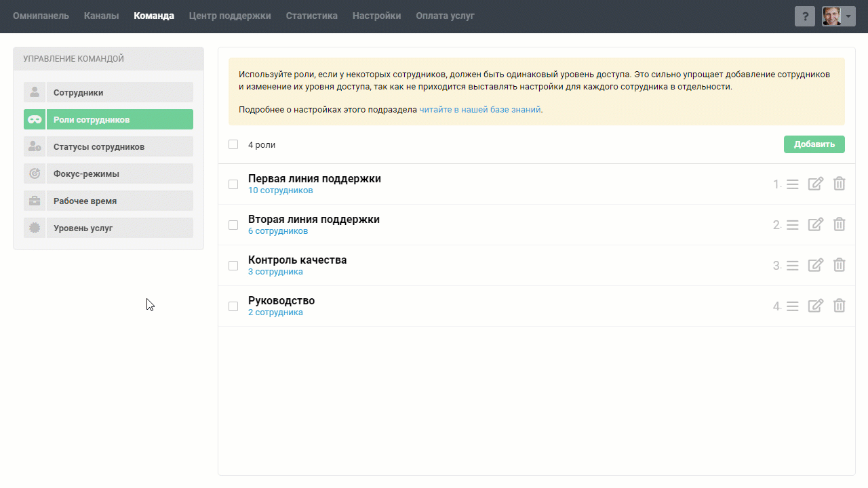The height and width of the screenshot is (488, 868).
Task: Open the читайте в нашей базе знаний link
Action: pyautogui.click(x=479, y=109)
